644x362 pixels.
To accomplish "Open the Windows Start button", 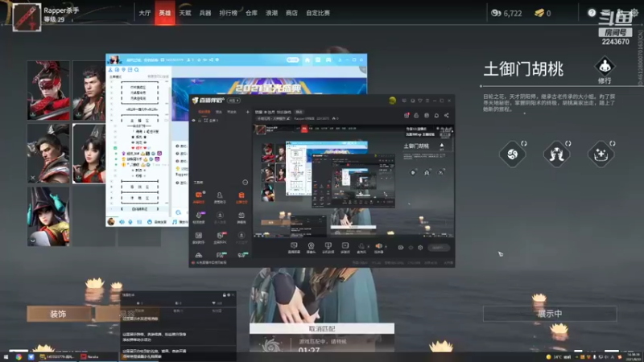I will [6, 357].
